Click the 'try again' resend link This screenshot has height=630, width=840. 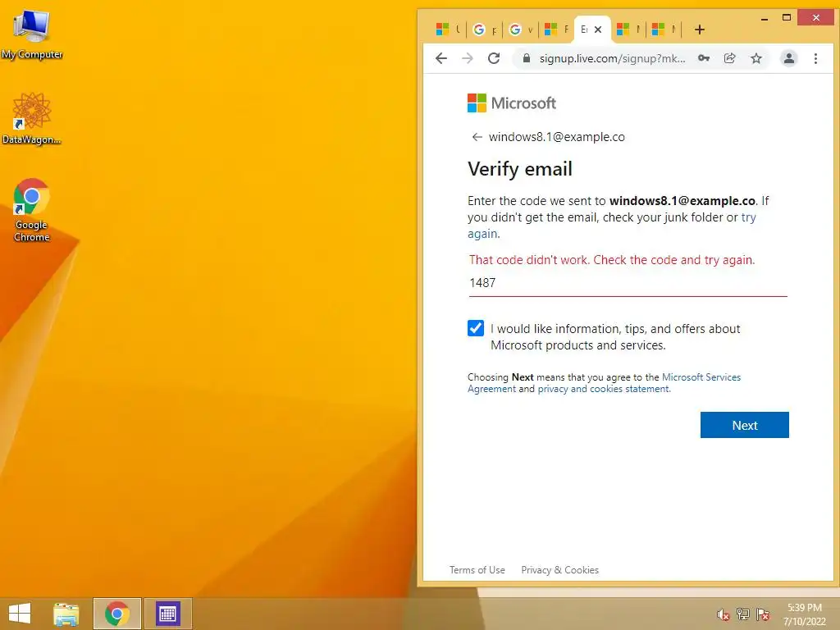click(x=748, y=217)
